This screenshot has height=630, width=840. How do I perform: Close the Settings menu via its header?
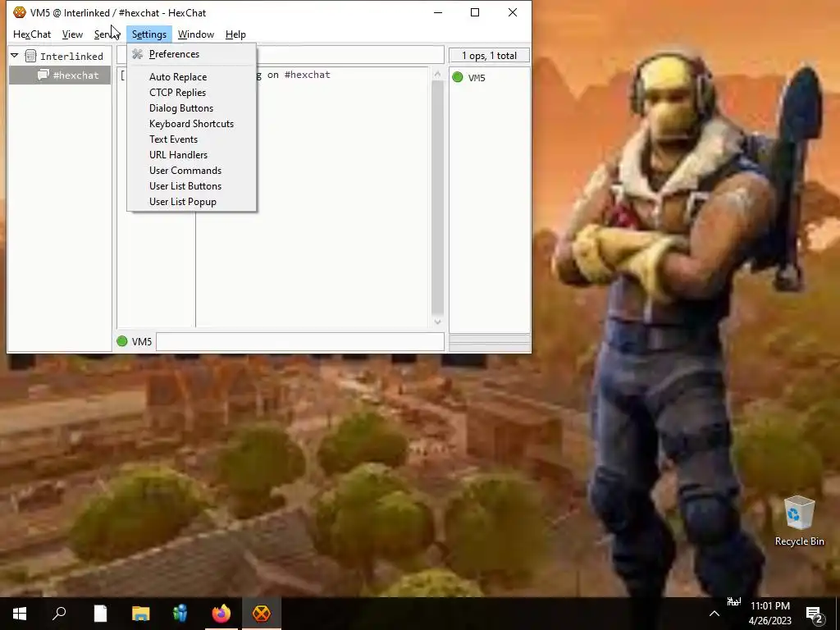(149, 34)
